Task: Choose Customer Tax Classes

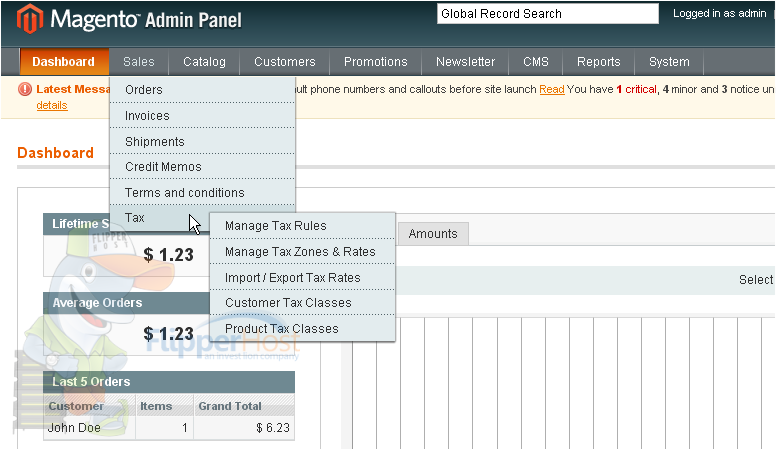Action: tap(302, 303)
